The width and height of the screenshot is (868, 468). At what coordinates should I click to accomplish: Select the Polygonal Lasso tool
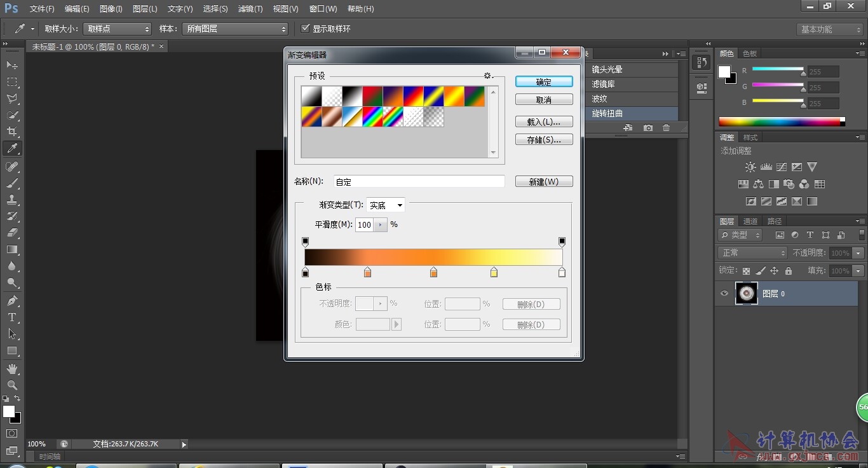point(12,99)
